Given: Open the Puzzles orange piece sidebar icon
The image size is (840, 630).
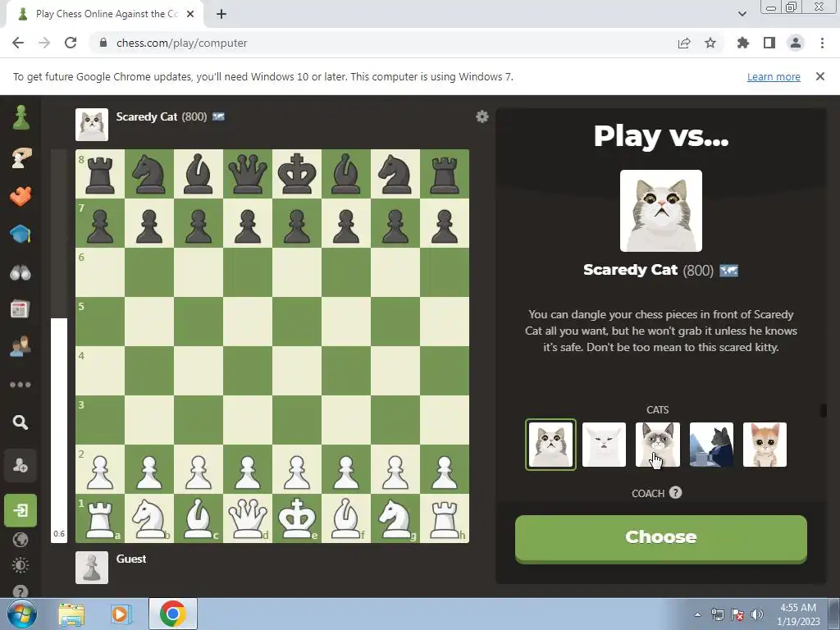Looking at the screenshot, I should pyautogui.click(x=21, y=196).
